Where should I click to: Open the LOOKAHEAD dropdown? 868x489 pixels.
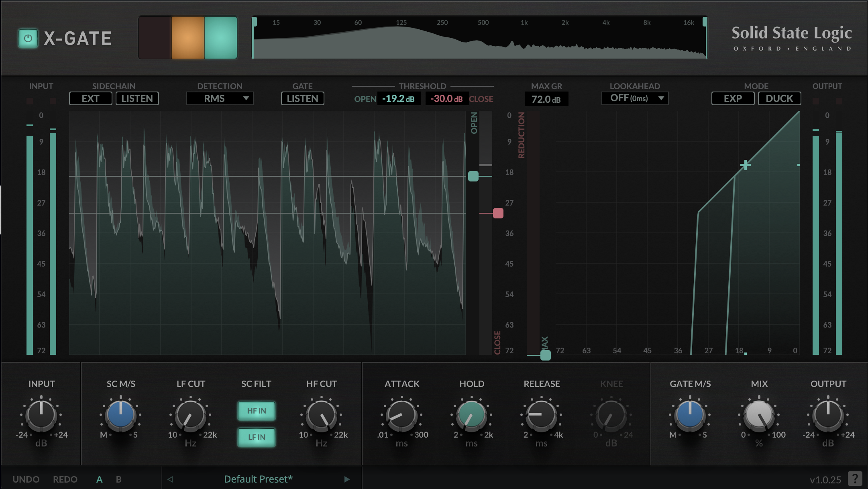point(635,98)
